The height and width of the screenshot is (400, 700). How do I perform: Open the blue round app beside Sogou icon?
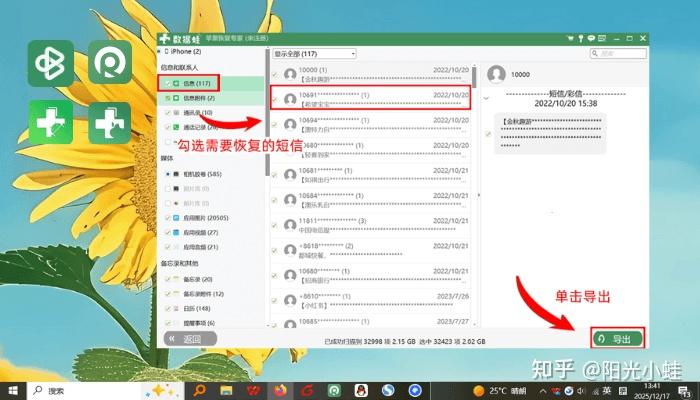pyautogui.click(x=415, y=391)
